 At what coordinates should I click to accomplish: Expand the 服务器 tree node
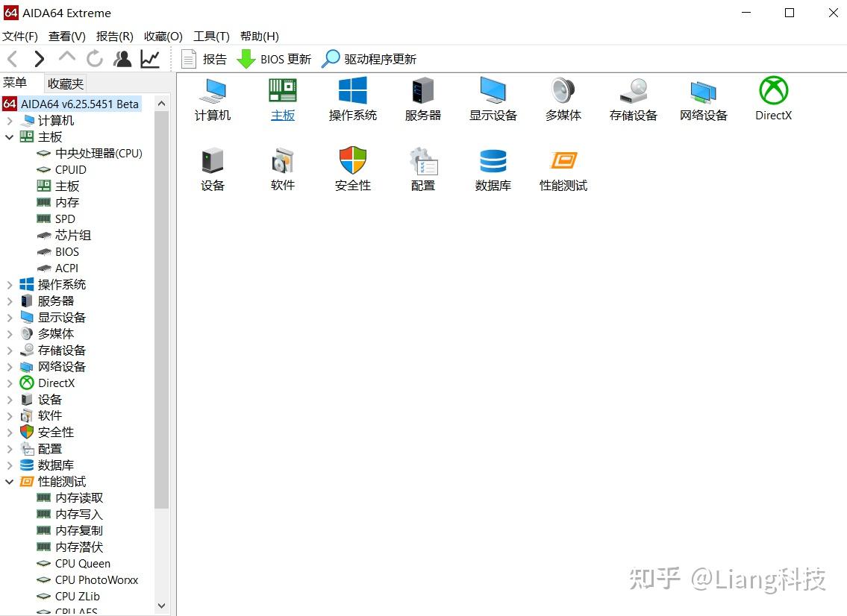tap(9, 301)
